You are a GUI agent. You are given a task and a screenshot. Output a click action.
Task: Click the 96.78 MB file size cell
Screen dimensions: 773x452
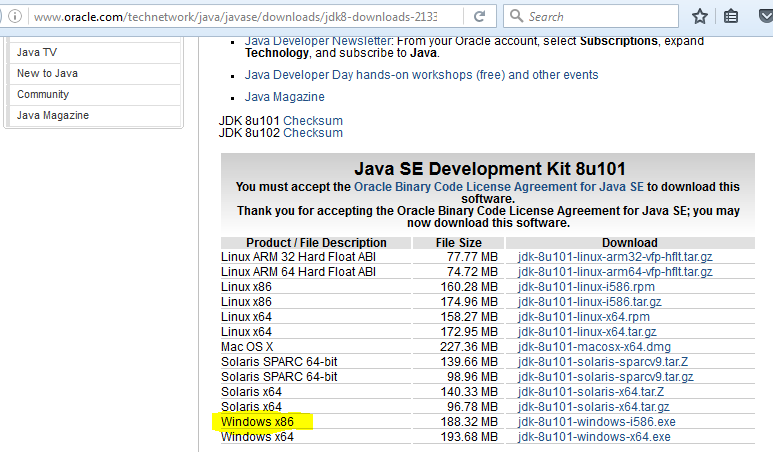tap(472, 407)
